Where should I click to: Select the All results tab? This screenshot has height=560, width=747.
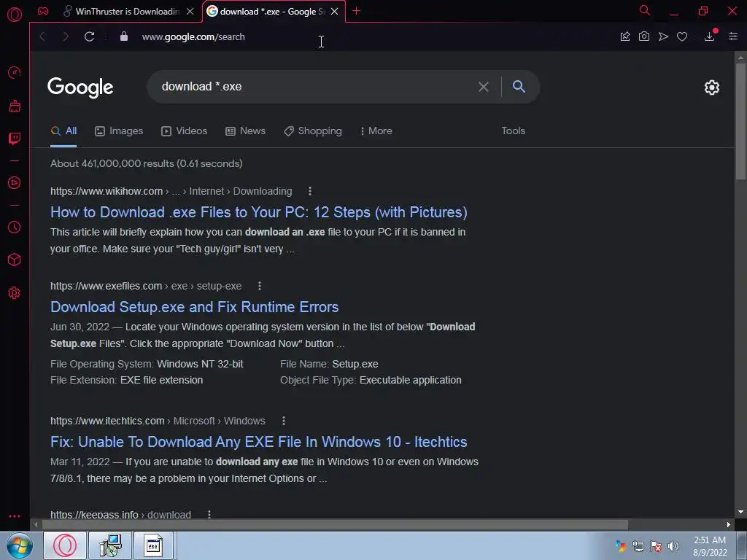[63, 131]
